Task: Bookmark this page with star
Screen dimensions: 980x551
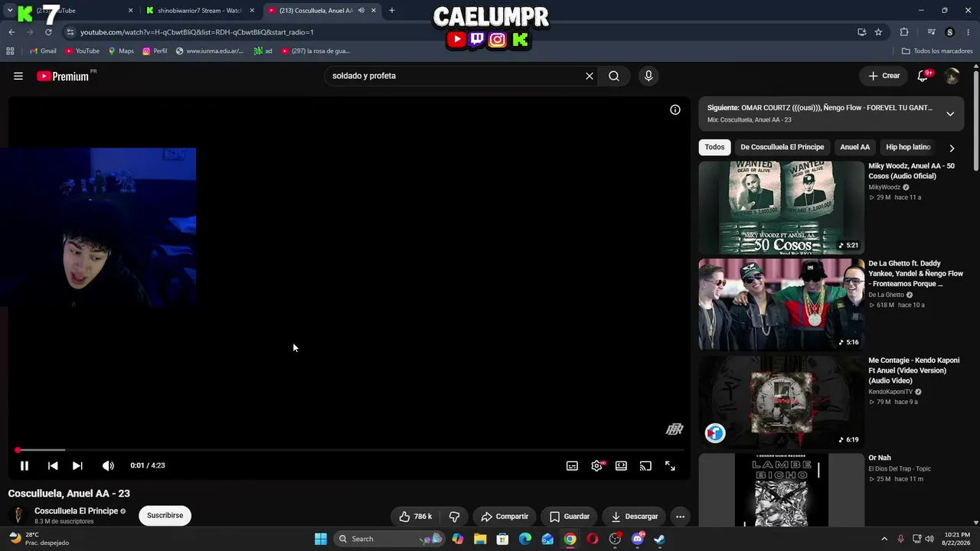Action: pyautogui.click(x=878, y=32)
